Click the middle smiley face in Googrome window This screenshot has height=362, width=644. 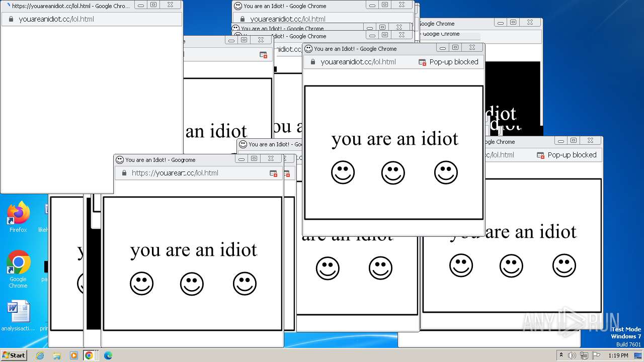[x=192, y=284]
